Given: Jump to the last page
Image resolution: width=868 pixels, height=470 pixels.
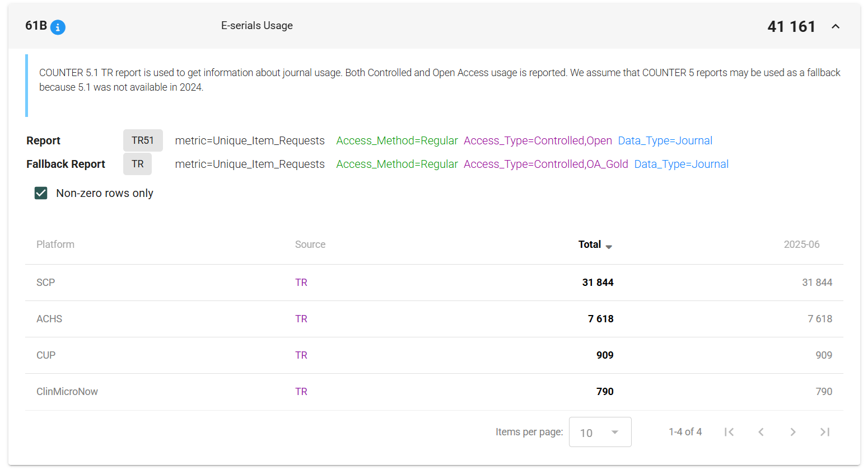Looking at the screenshot, I should (x=825, y=432).
